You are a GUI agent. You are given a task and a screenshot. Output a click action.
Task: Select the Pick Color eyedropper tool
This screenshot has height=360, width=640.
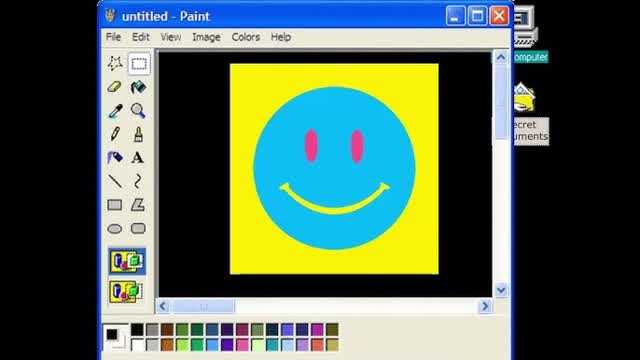[115, 111]
